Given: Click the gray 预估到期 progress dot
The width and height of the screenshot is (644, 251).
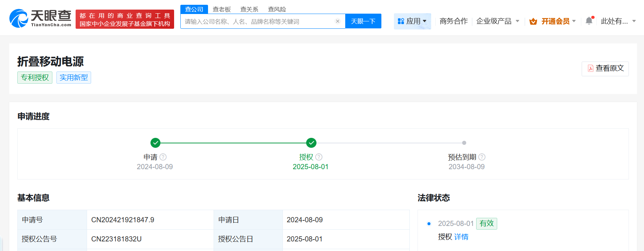Looking at the screenshot, I should [464, 143].
